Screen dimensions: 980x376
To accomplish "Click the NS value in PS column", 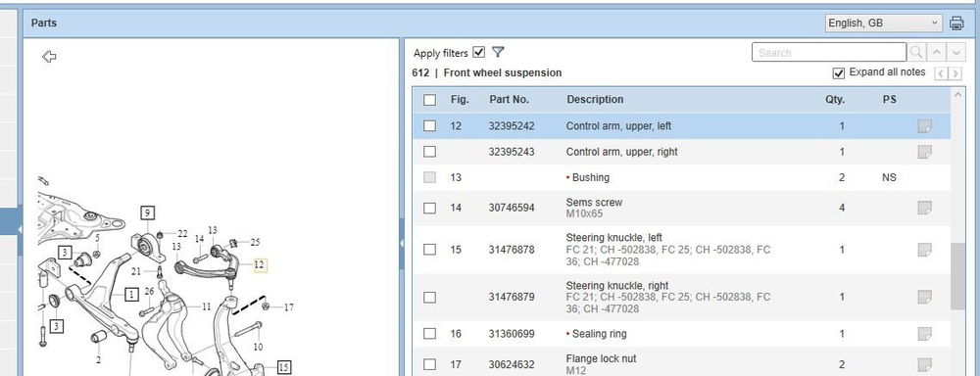I will [889, 177].
